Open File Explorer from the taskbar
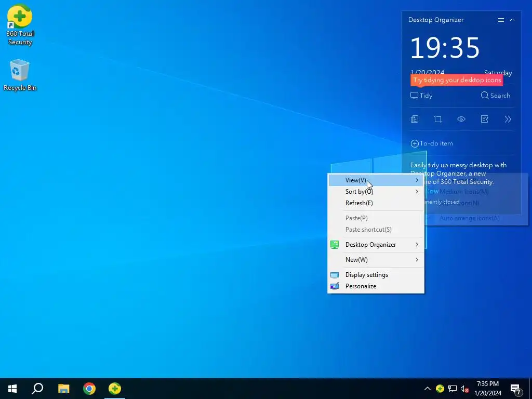This screenshot has height=399, width=532. [63, 389]
